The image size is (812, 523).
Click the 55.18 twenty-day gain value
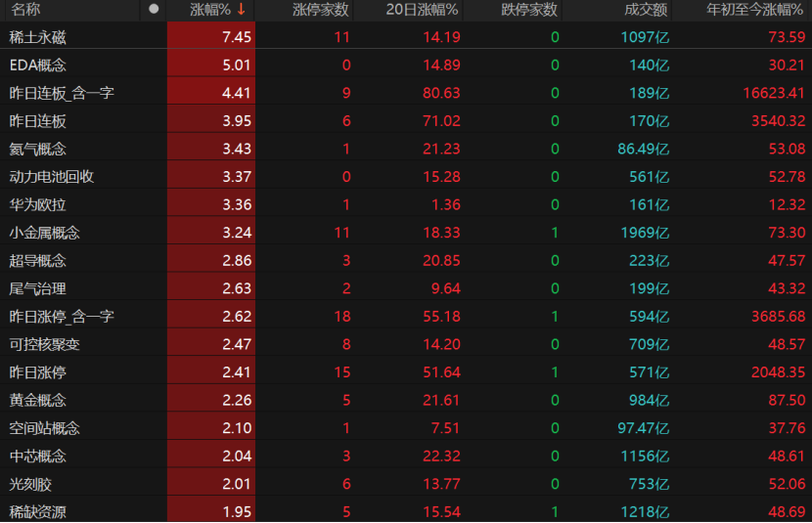[x=442, y=317]
